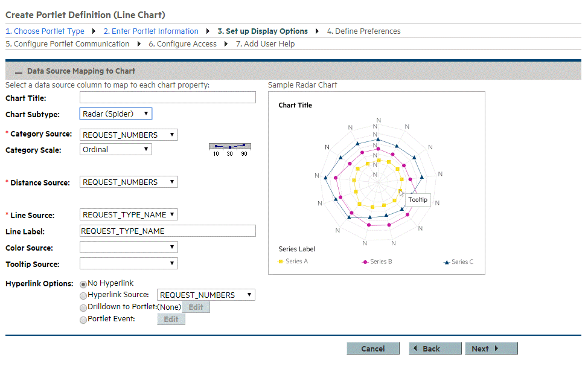Collapse the Data Source Mapping to Chart panel
The height and width of the screenshot is (366, 588).
click(18, 71)
